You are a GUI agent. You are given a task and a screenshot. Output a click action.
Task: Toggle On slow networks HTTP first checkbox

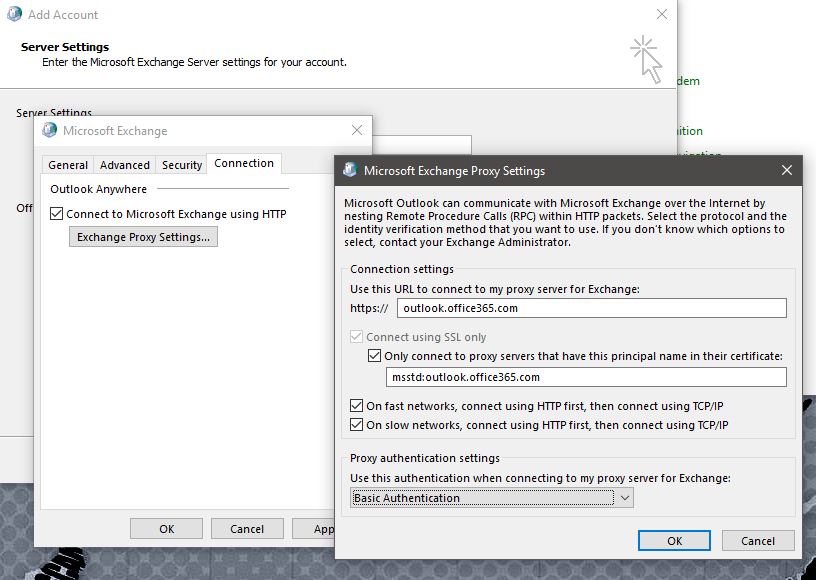[x=356, y=425]
